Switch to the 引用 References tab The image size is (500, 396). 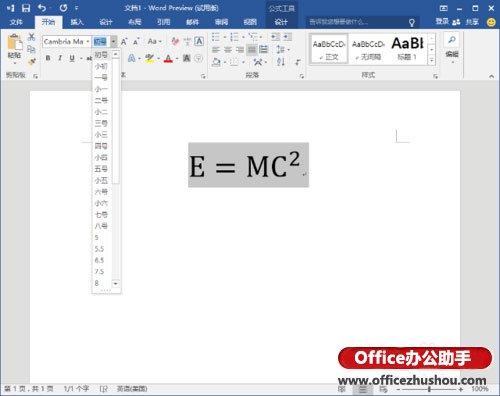[164, 22]
